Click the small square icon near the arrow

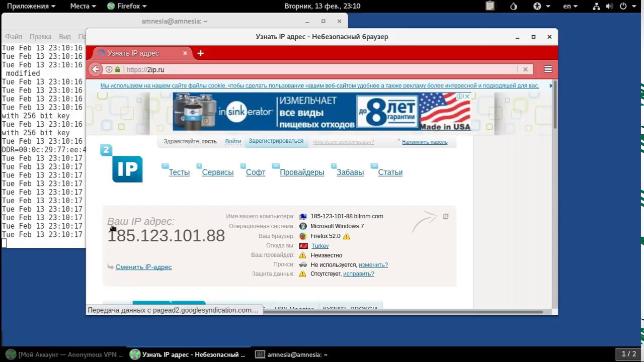pos(445,216)
